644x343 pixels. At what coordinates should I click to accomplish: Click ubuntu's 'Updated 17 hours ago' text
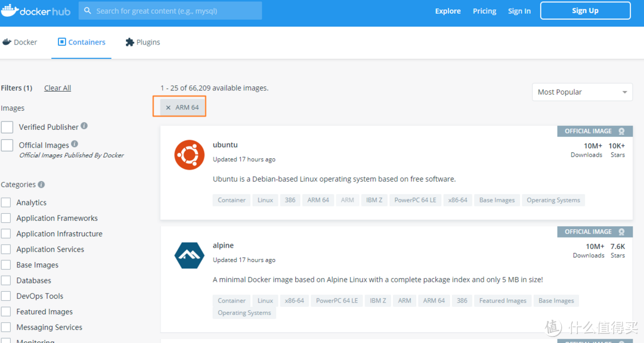tap(244, 160)
